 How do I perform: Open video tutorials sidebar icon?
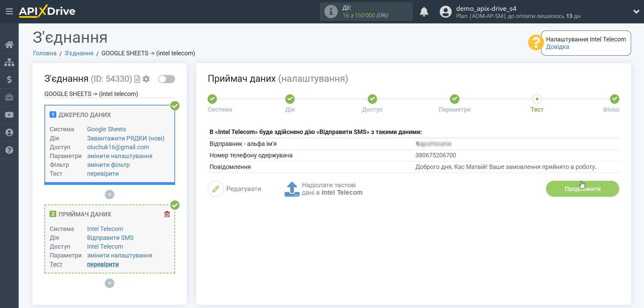click(9, 115)
